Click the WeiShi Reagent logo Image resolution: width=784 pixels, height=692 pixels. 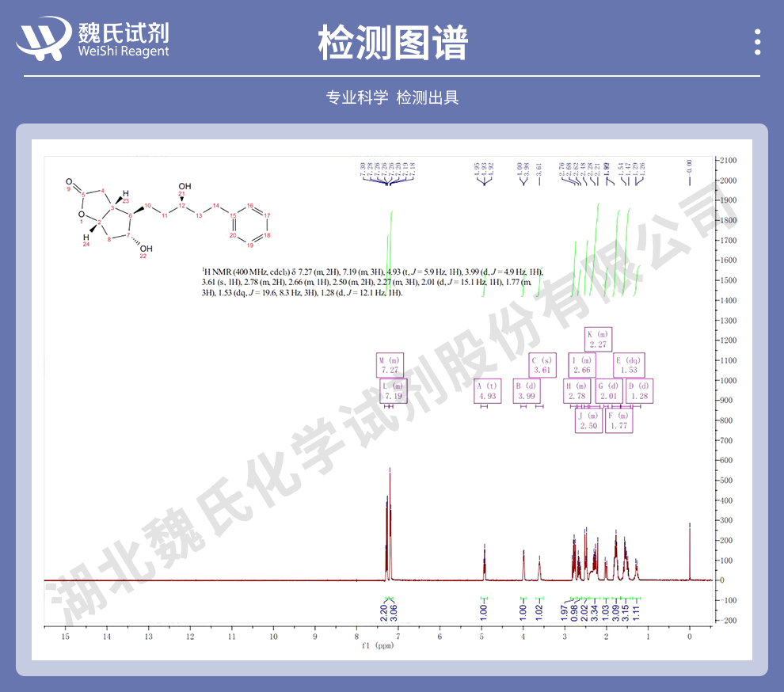[x=94, y=39]
